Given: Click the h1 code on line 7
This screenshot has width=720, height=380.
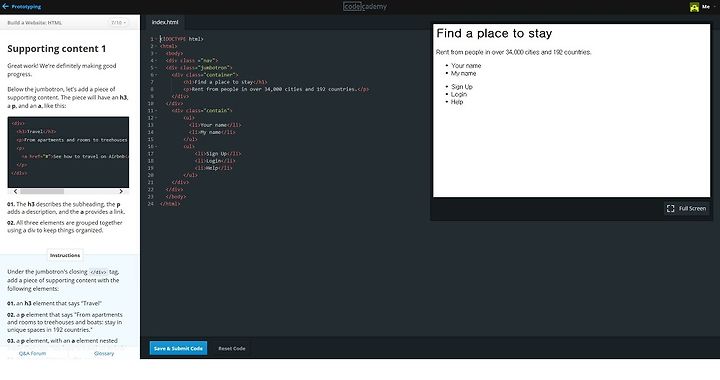Looking at the screenshot, I should tap(225, 82).
